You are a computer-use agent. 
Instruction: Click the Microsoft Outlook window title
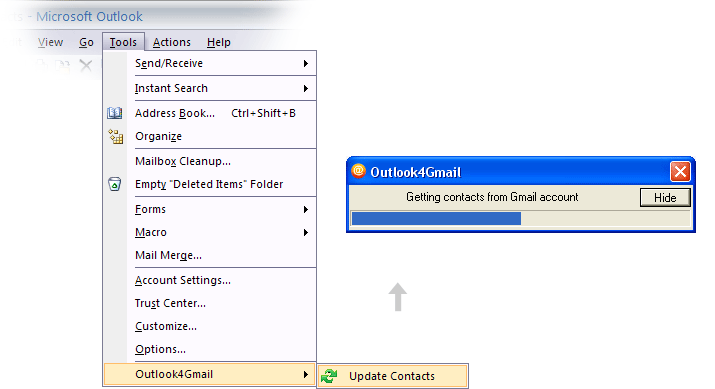(89, 16)
